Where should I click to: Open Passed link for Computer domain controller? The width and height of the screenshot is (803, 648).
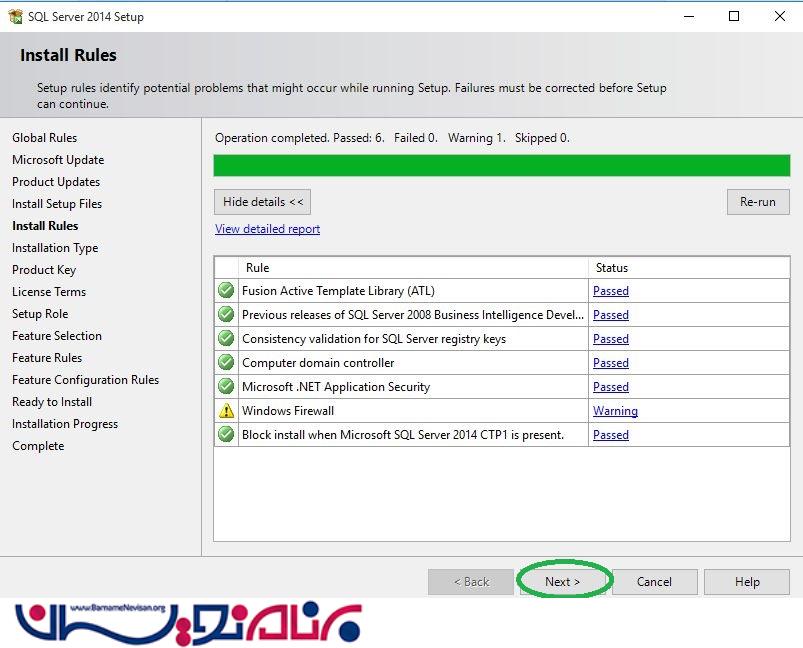(610, 363)
